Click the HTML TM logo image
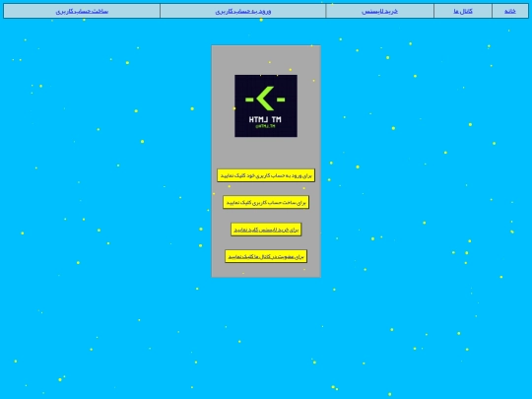Viewport: 532px width, 399px height. click(x=266, y=105)
